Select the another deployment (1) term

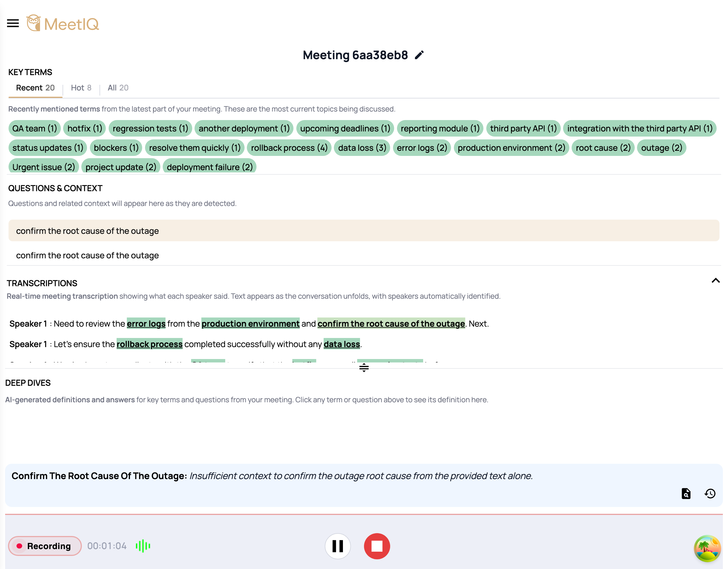244,128
